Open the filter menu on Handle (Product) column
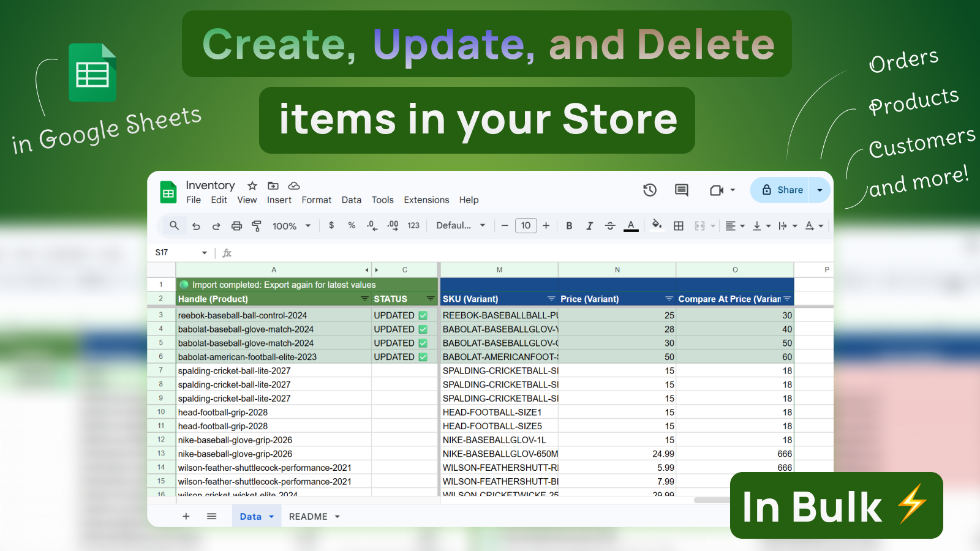The width and height of the screenshot is (980, 551). 363,299
